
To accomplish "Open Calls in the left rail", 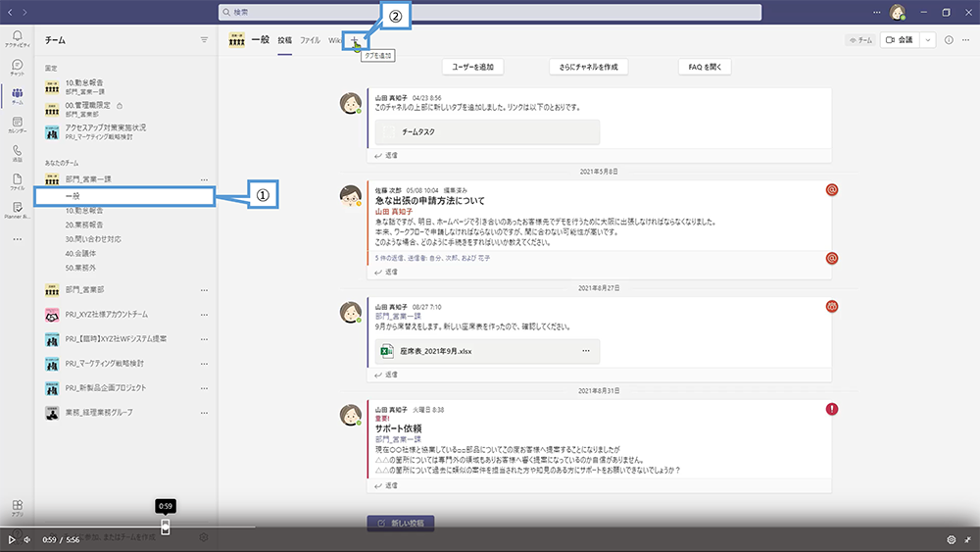I will (18, 153).
